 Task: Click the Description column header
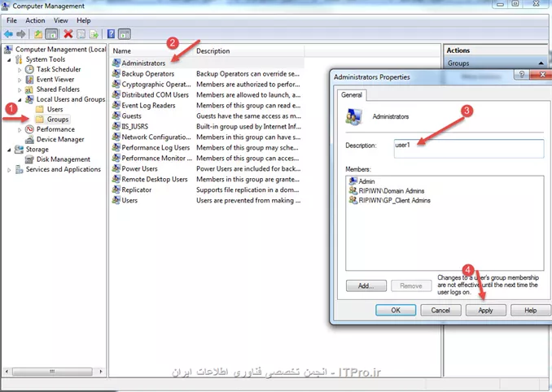(248, 51)
